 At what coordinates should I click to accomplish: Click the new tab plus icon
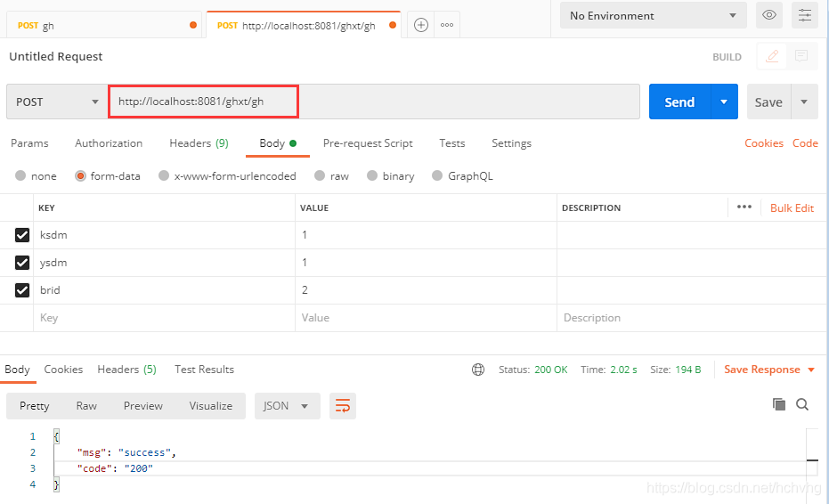[x=421, y=25]
